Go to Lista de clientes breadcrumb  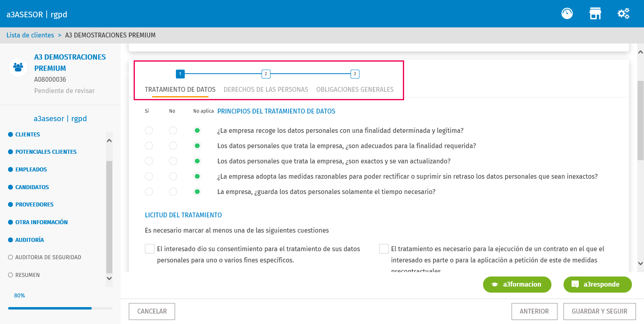[x=30, y=35]
